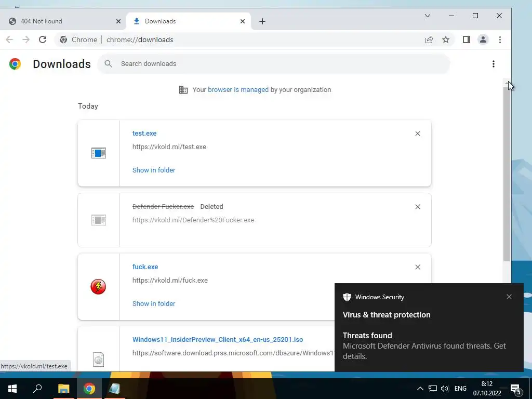Click the 'browser is managed' link
This screenshot has width=532, height=399.
click(x=238, y=89)
